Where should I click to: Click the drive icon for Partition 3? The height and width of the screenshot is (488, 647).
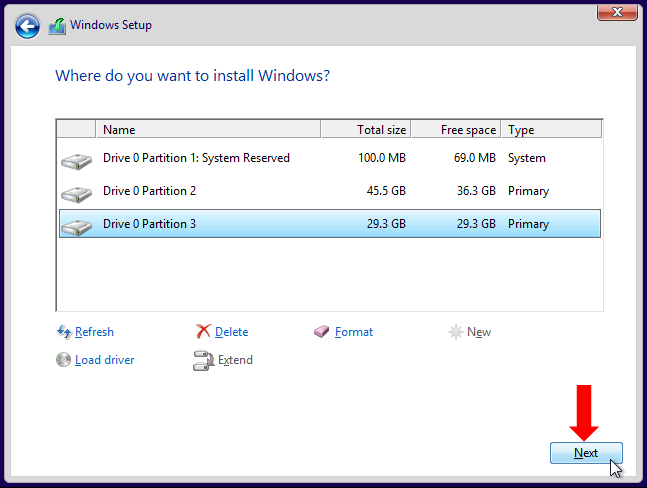tap(76, 227)
